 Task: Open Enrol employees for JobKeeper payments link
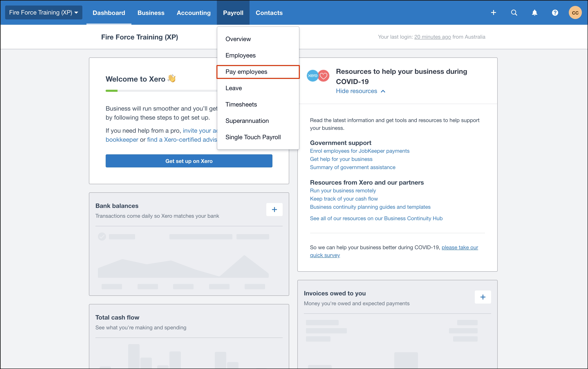(359, 151)
